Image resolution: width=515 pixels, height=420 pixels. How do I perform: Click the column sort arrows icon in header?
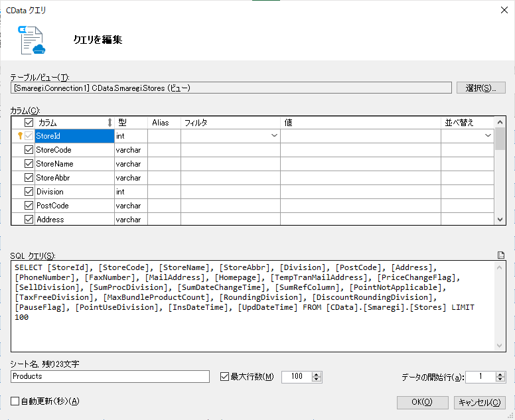click(x=110, y=123)
